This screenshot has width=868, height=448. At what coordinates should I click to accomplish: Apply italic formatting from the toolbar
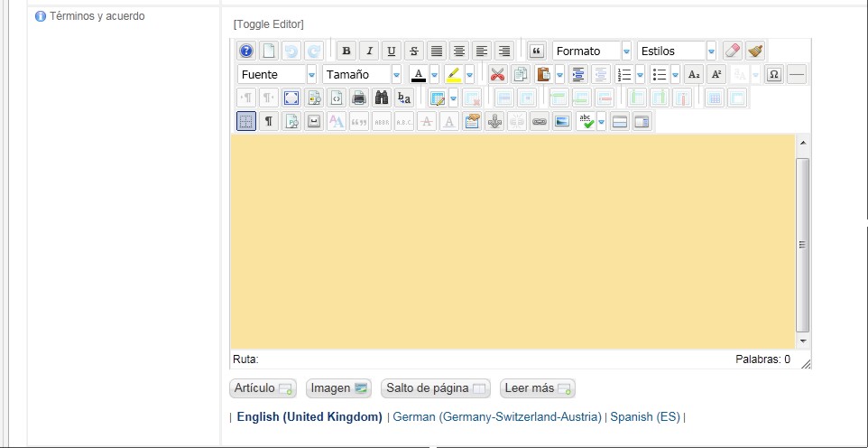tap(369, 51)
